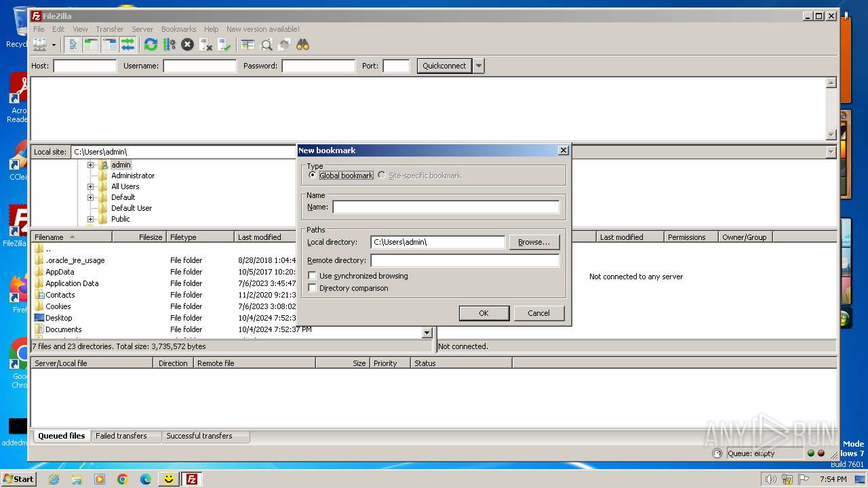The image size is (868, 488).
Task: Click the Cancel current operation icon
Action: 187,45
